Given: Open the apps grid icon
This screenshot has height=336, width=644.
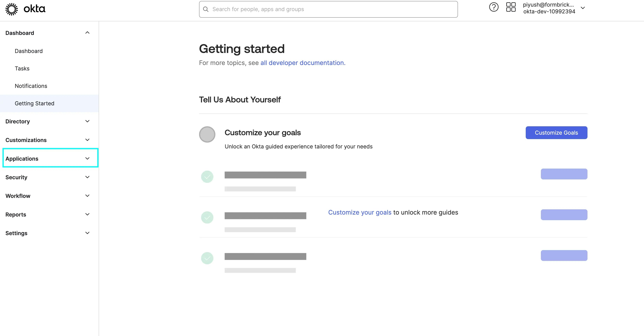Looking at the screenshot, I should tap(511, 7).
